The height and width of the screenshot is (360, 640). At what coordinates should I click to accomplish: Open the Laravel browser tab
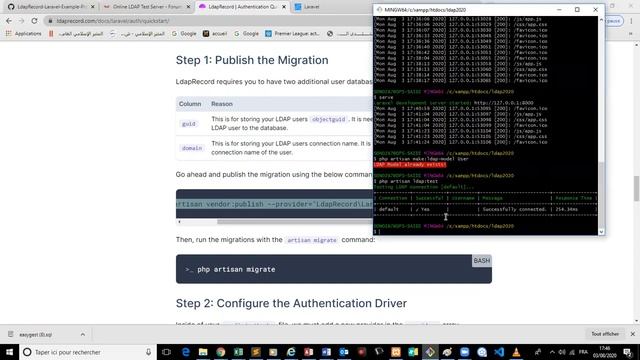point(312,7)
